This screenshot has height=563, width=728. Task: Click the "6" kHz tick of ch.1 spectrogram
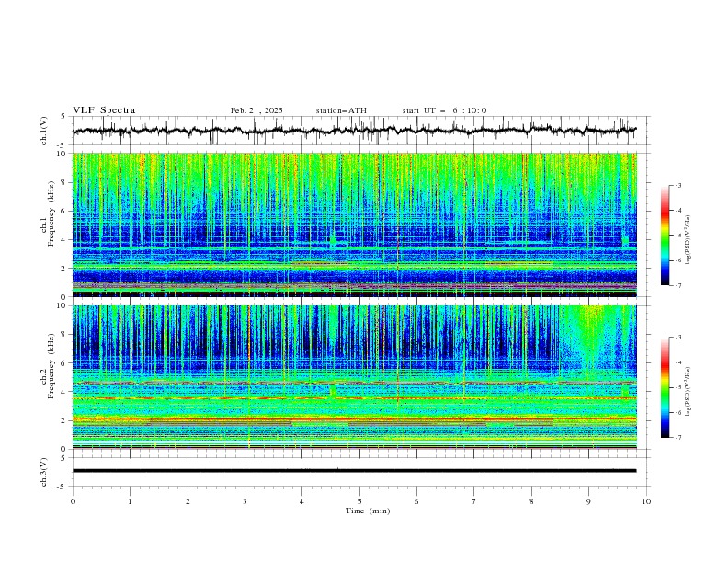click(x=65, y=211)
